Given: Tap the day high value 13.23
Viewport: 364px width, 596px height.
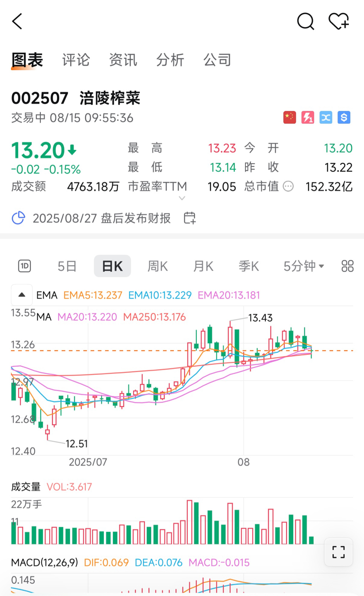Looking at the screenshot, I should pyautogui.click(x=222, y=149).
